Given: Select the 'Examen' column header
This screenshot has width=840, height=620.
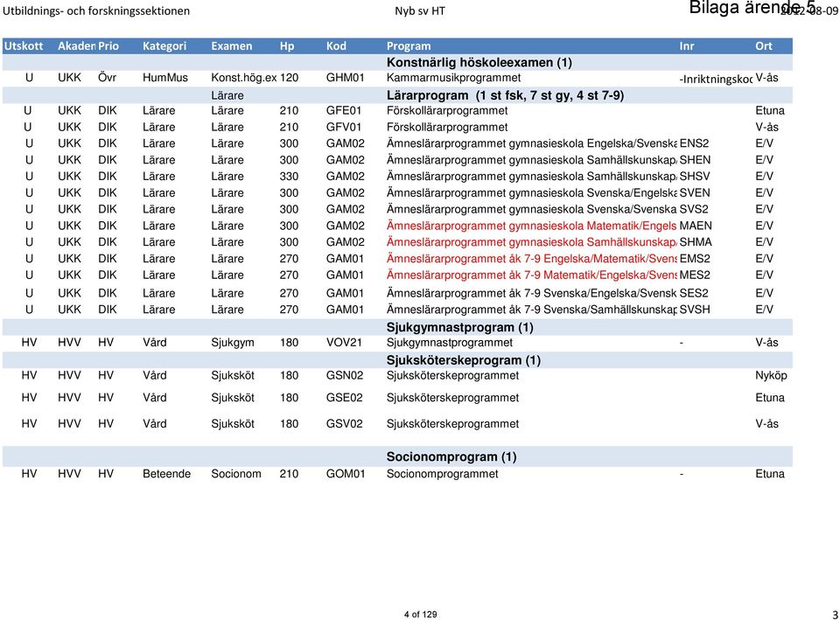Looking at the screenshot, I should [231, 46].
